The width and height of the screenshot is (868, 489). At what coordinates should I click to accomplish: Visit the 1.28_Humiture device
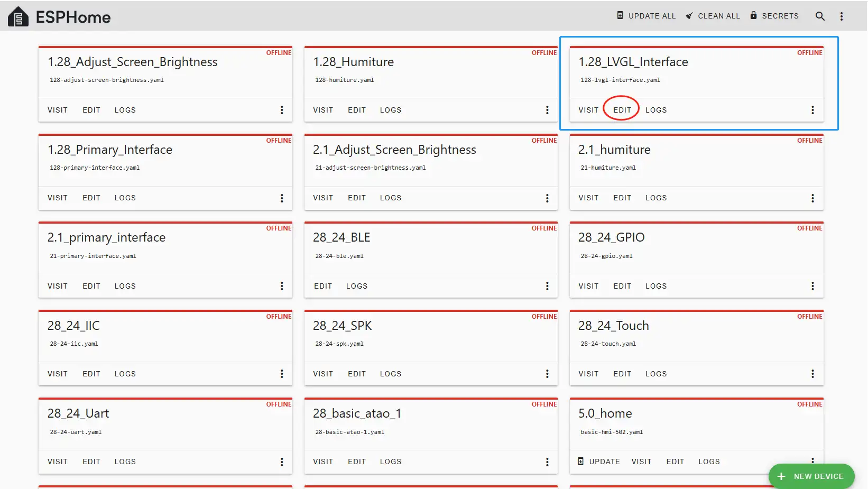323,110
